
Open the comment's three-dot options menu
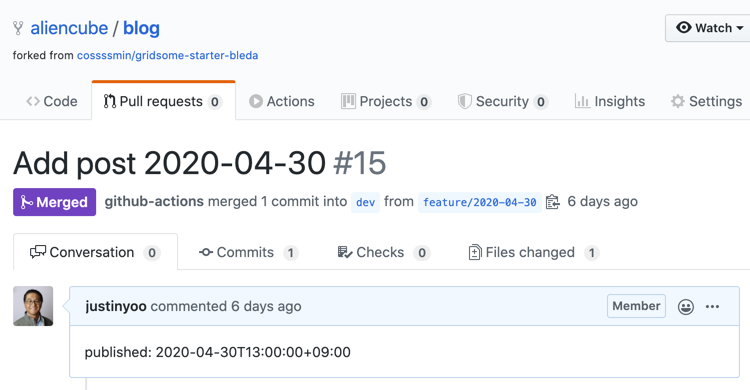pyautogui.click(x=712, y=306)
